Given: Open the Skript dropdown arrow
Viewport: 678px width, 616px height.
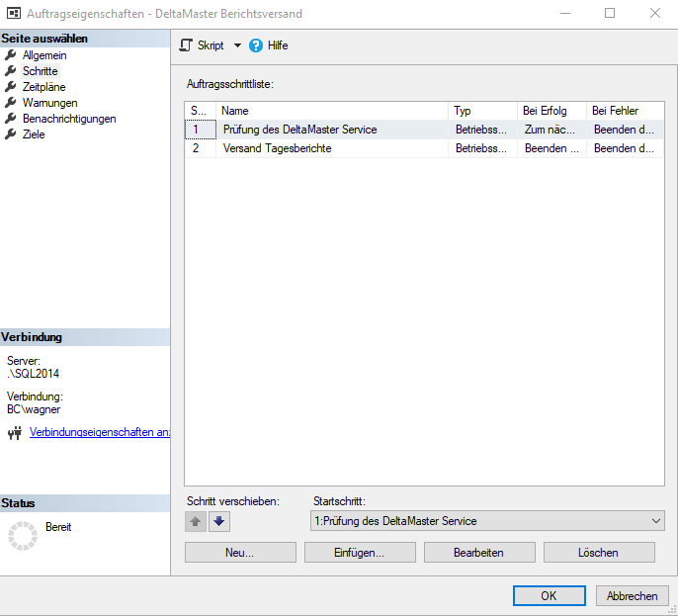Looking at the screenshot, I should tap(237, 45).
